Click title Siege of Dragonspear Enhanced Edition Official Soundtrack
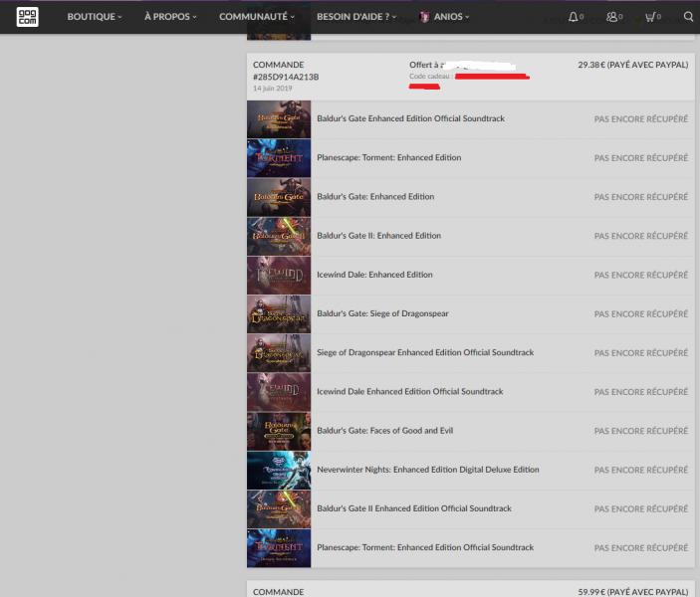 425,352
